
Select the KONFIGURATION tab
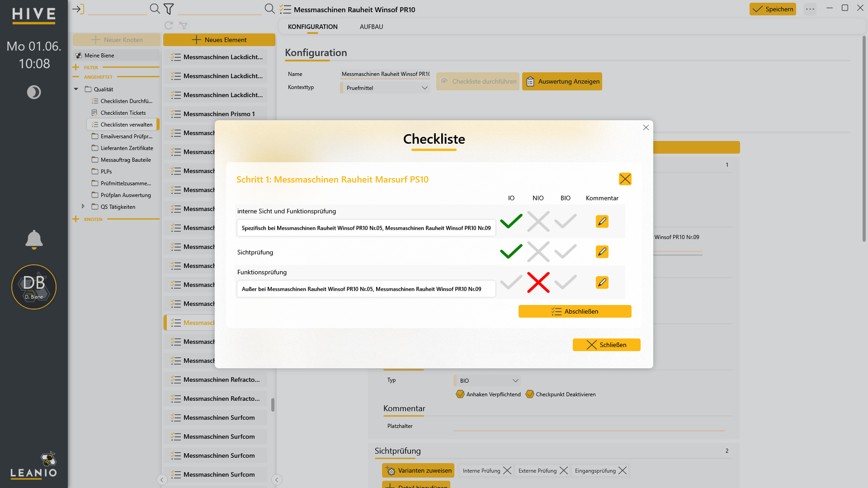click(312, 27)
